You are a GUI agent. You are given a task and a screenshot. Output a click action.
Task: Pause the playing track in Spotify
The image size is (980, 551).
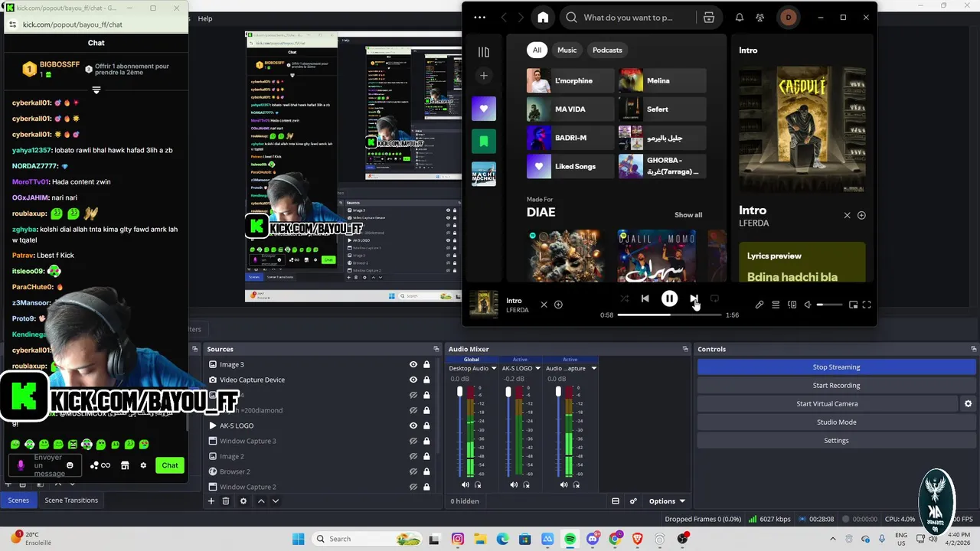point(669,298)
